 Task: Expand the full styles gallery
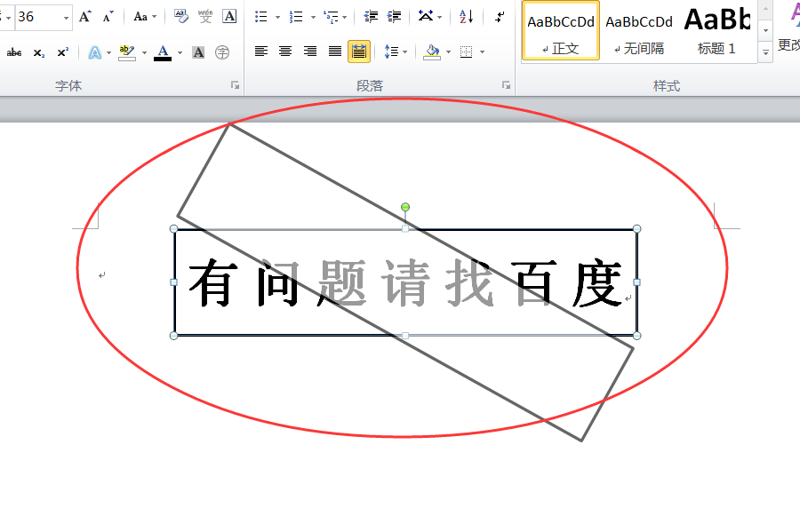tap(765, 52)
